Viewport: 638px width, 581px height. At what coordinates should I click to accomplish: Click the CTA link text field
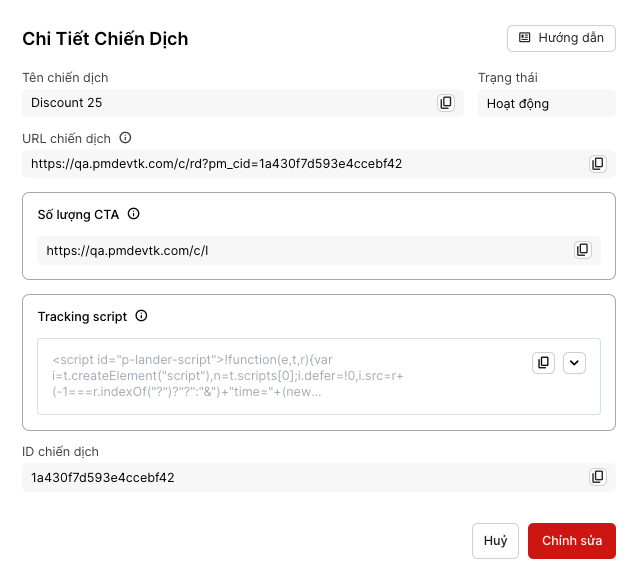coord(300,250)
